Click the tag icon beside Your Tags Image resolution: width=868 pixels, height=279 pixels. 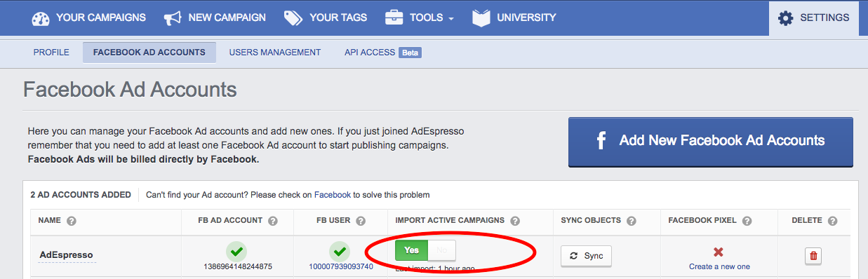click(x=293, y=18)
